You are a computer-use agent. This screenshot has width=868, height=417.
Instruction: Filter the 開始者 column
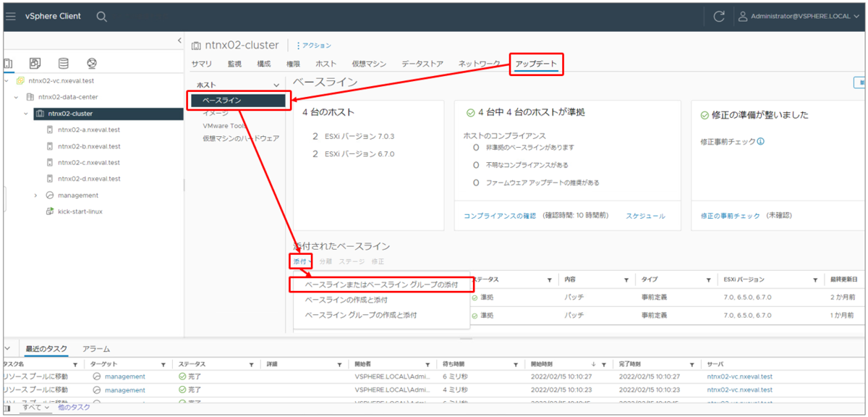point(428,364)
